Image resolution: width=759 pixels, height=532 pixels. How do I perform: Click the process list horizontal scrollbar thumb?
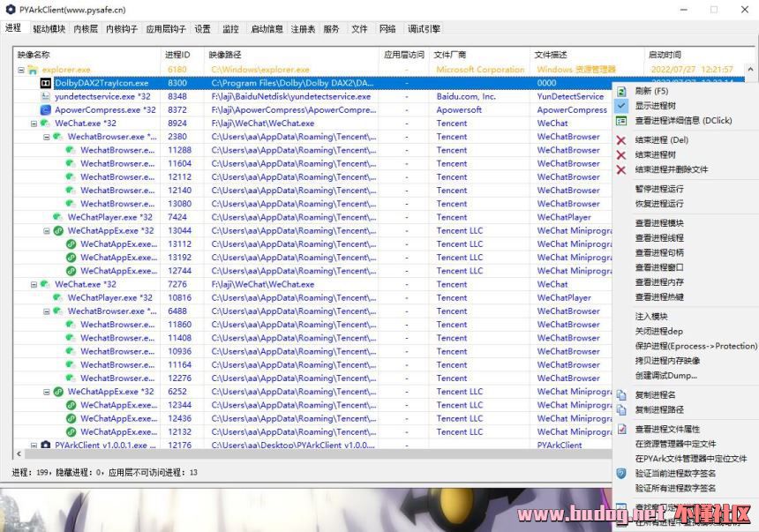point(319,454)
